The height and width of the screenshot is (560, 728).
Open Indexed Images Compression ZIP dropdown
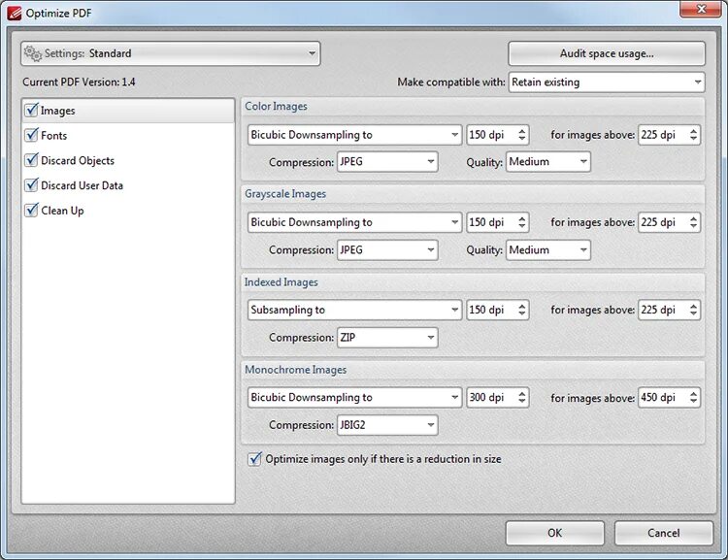[387, 337]
